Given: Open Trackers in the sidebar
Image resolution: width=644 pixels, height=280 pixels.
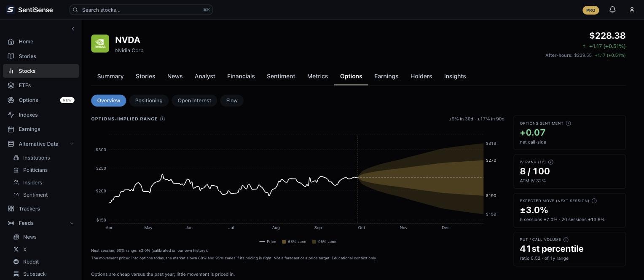Looking at the screenshot, I should tap(41, 209).
